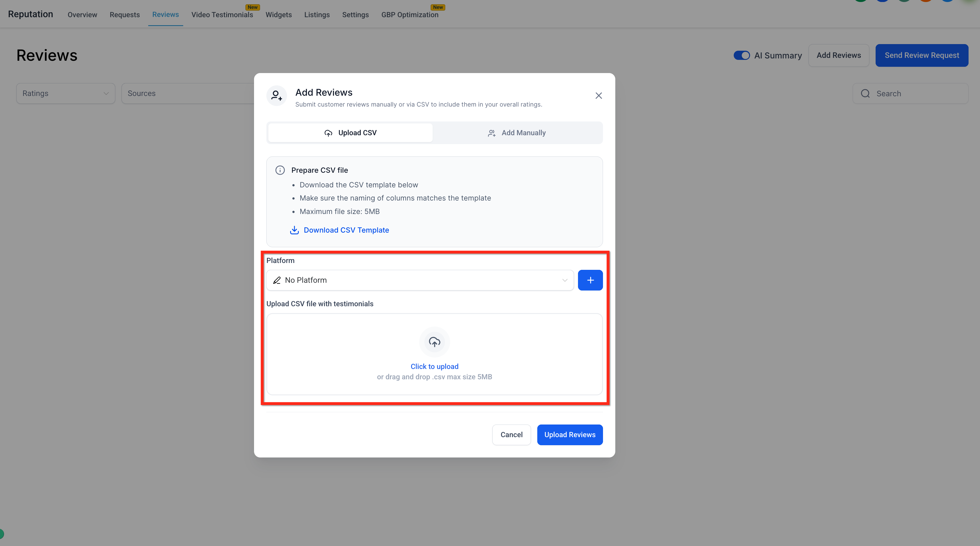Click the pencil icon in Platform field

pos(277,280)
